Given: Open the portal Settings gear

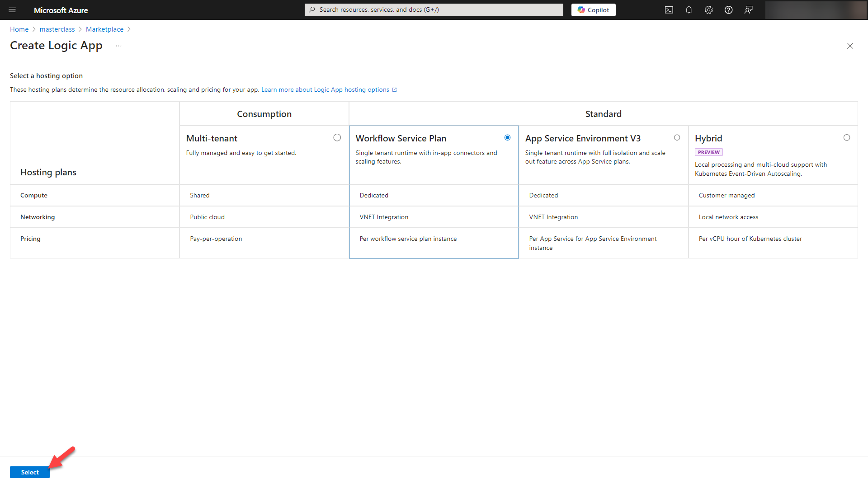Looking at the screenshot, I should [708, 9].
